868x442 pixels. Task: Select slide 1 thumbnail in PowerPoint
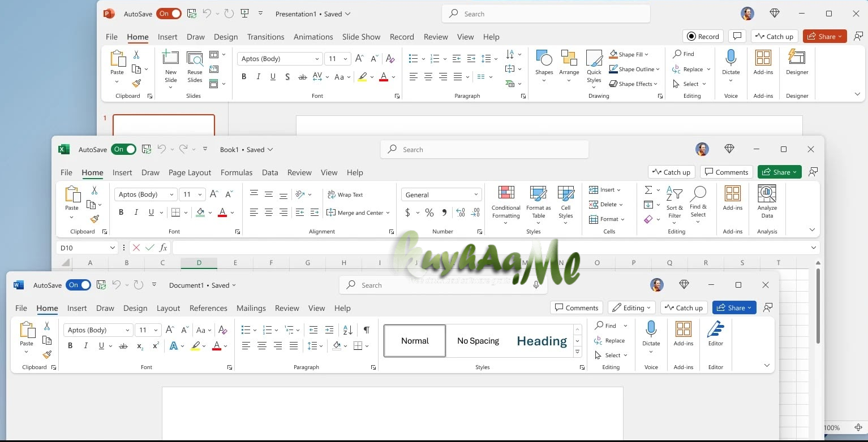tap(164, 125)
